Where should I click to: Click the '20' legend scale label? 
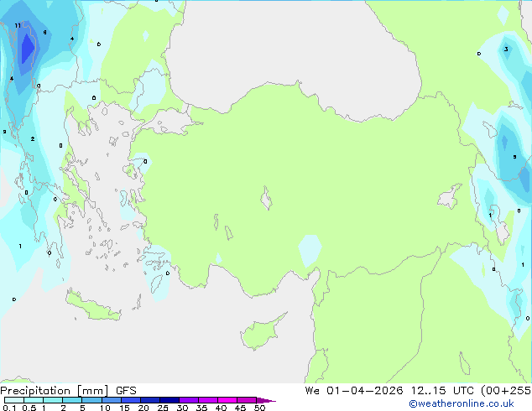(x=143, y=408)
